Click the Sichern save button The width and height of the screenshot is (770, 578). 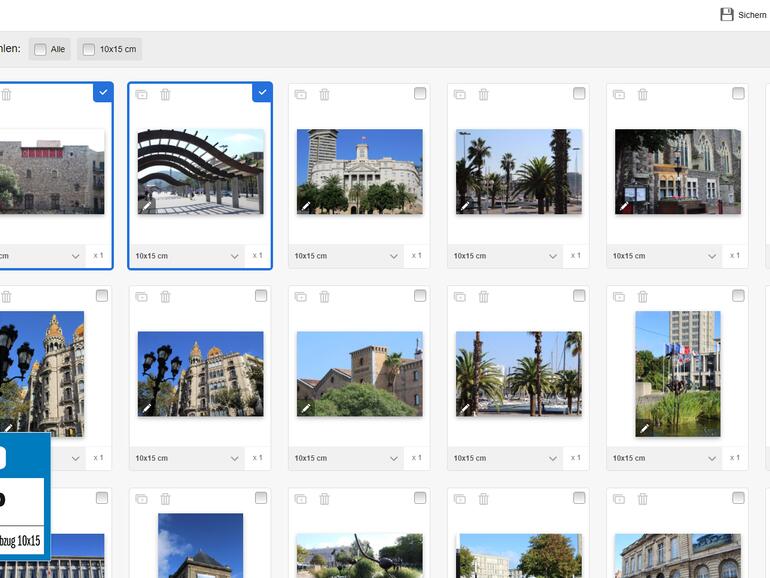click(743, 15)
